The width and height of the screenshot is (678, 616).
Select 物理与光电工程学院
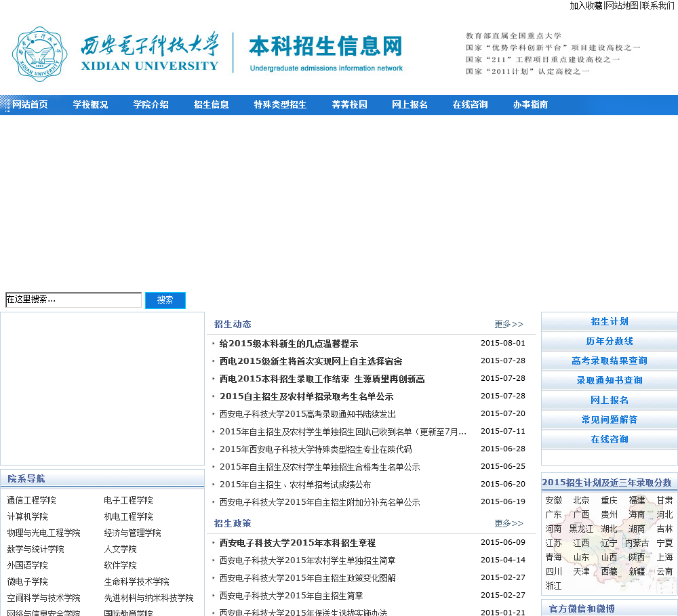[43, 533]
